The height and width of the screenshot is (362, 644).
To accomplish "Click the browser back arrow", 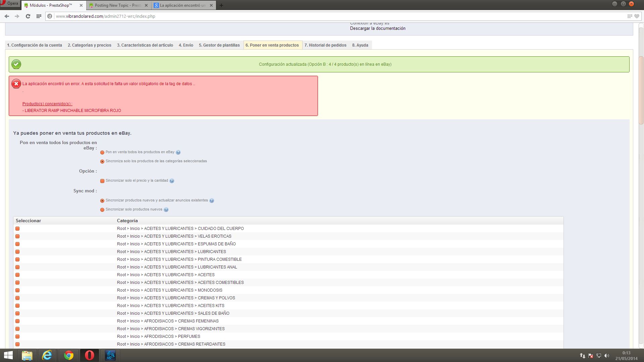I will pos(7,16).
